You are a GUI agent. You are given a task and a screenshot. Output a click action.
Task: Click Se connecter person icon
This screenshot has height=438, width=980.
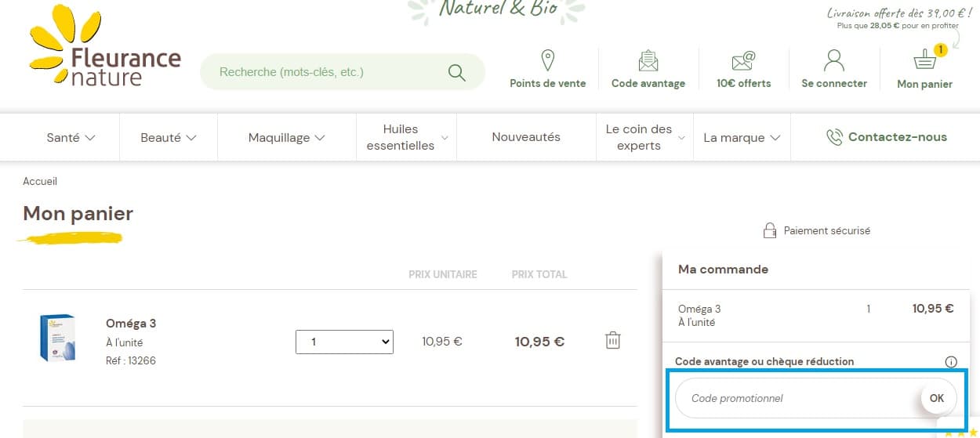pos(834,60)
